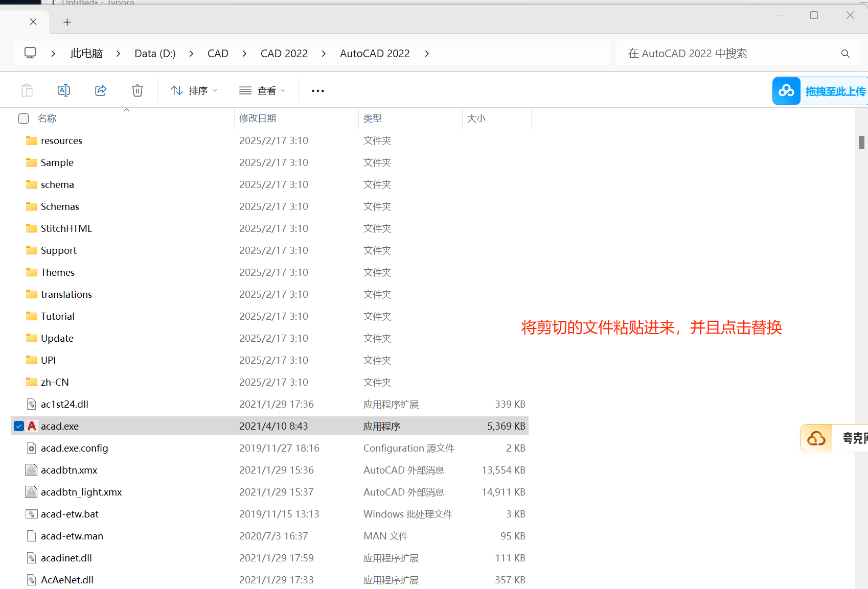Screen dimensions: 868x589
Task: Sort by 名称 column header
Action: [x=47, y=119]
